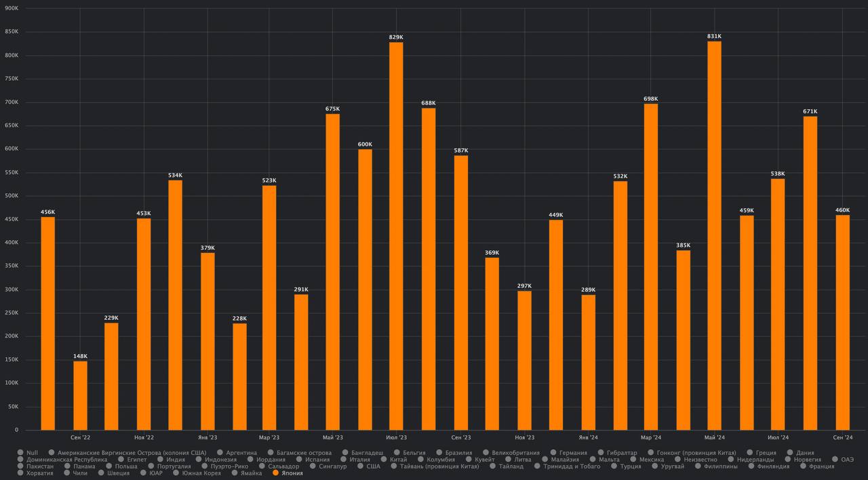The height and width of the screenshot is (480, 868).
Task: Click the Германия legend circle marker
Action: coord(554,453)
